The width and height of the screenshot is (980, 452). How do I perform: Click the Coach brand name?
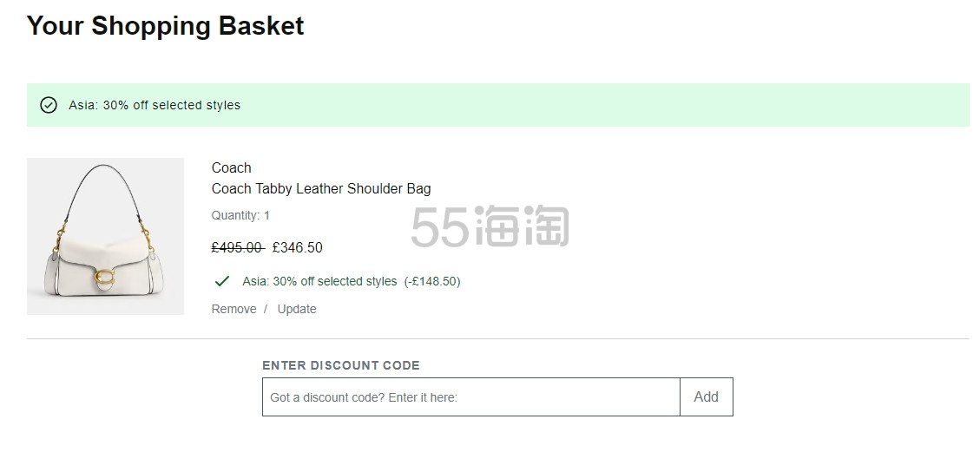pos(231,168)
